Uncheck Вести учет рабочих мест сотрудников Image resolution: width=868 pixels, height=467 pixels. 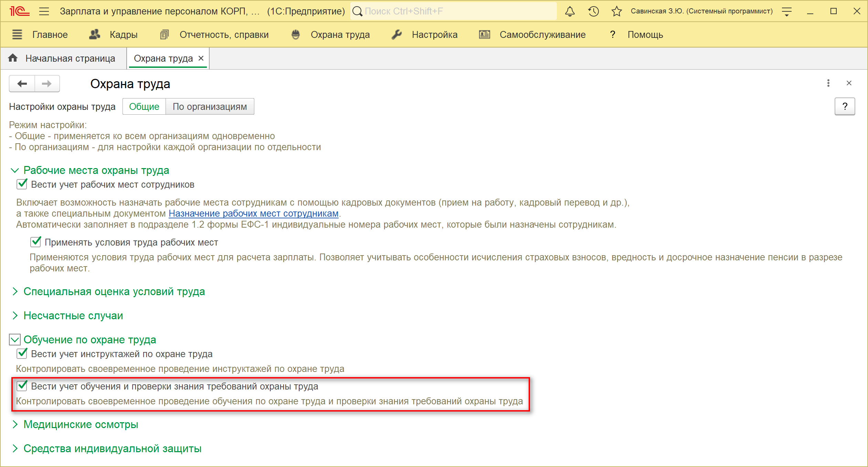point(22,184)
